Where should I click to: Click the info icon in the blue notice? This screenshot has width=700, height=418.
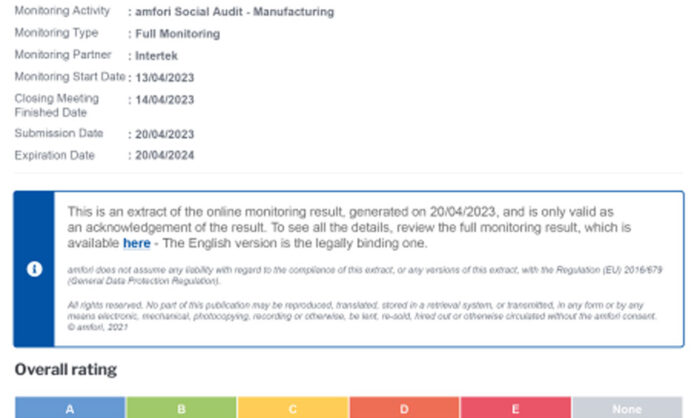click(x=35, y=270)
